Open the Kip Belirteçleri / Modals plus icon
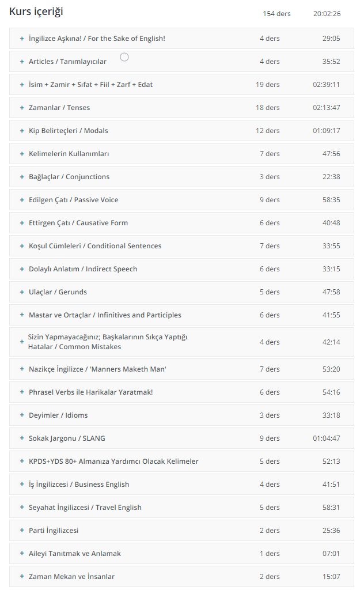The width and height of the screenshot is (364, 594). click(x=22, y=131)
